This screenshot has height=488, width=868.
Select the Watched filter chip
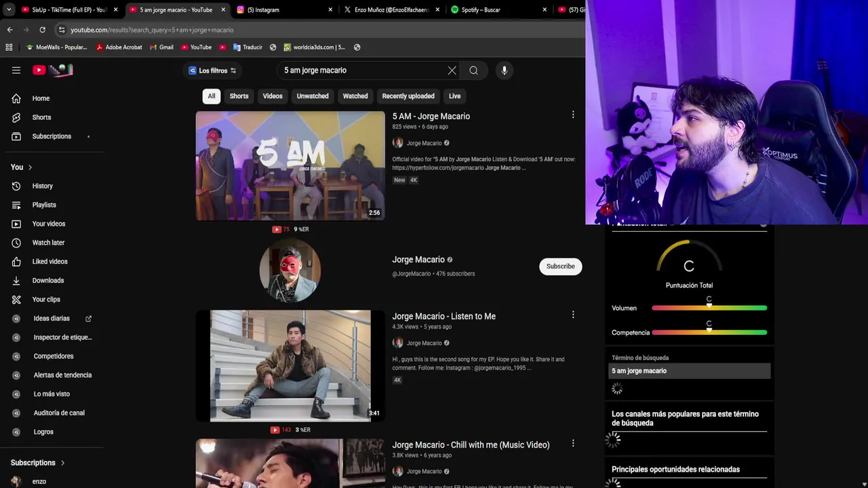coord(355,96)
